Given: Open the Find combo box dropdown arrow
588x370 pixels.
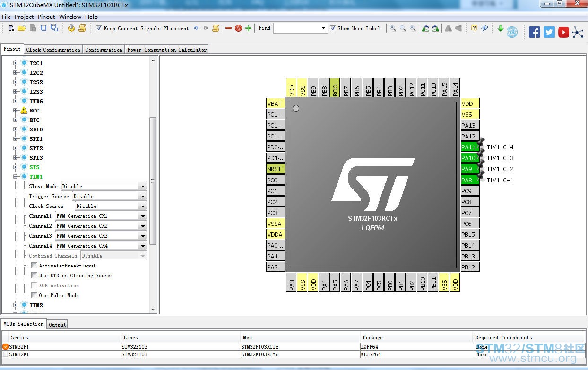Looking at the screenshot, I should 324,28.
